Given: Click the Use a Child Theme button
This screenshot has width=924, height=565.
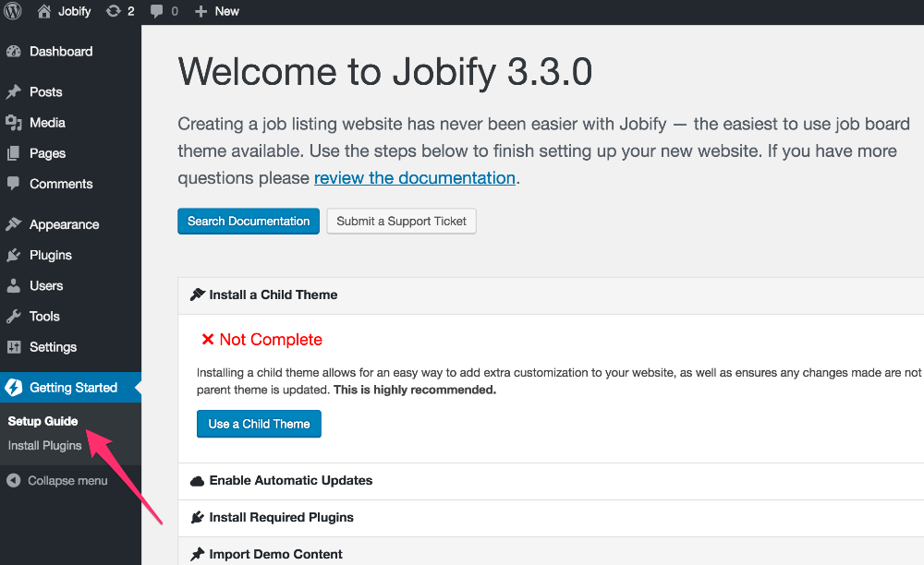Looking at the screenshot, I should [259, 424].
